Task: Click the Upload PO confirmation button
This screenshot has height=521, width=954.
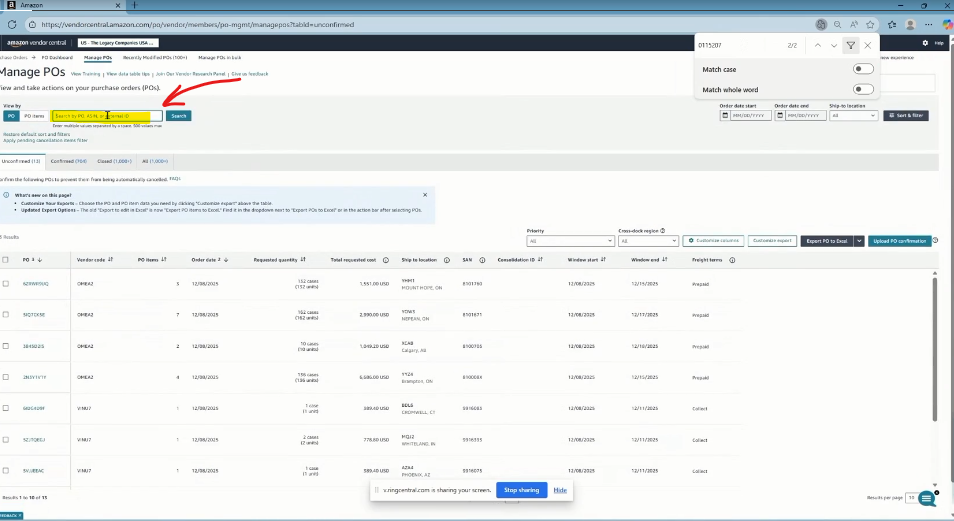Action: 900,241
